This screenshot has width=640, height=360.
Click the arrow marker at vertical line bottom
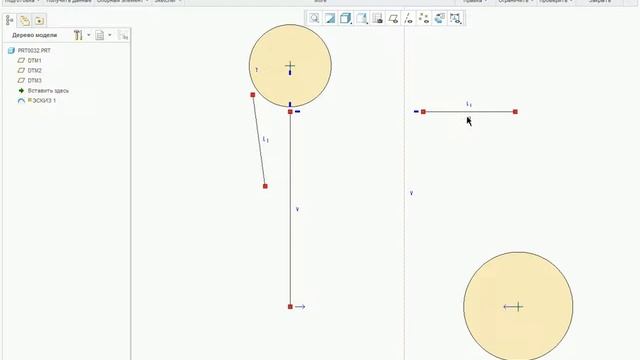(300, 307)
